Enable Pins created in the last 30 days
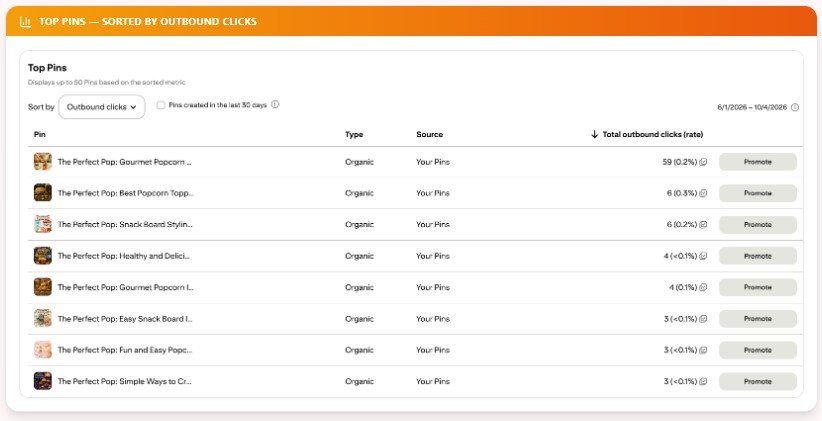Screen dimensions: 822x421 (161, 105)
